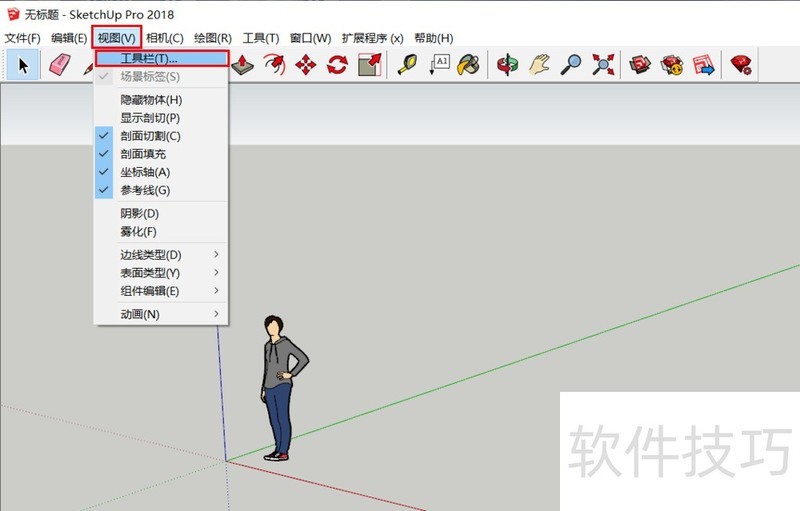
Task: Open Extension Manager ruby icon
Action: click(x=740, y=65)
